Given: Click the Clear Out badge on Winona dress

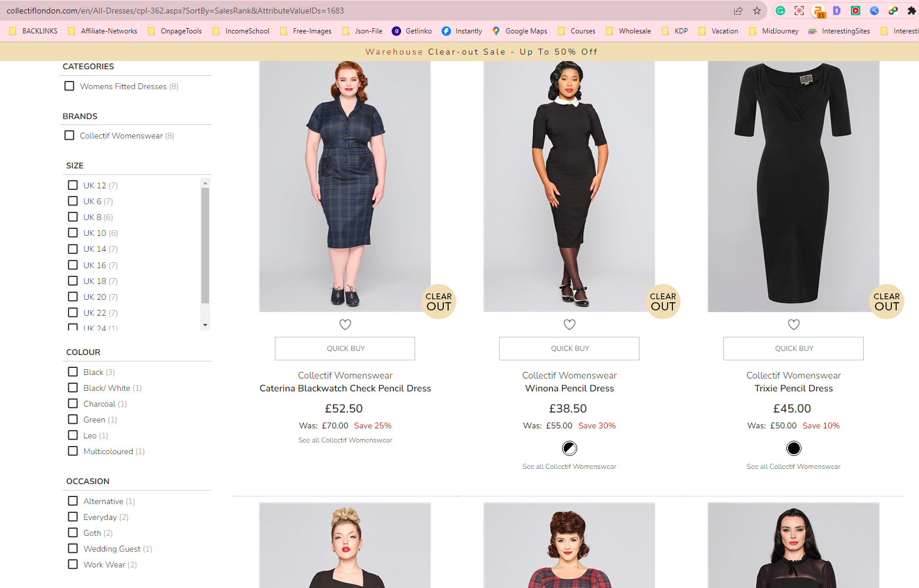Looking at the screenshot, I should point(663,302).
